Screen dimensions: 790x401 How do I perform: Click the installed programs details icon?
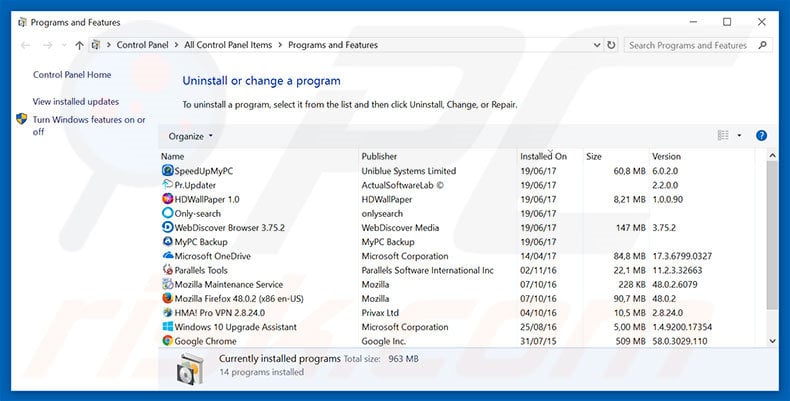coord(190,369)
